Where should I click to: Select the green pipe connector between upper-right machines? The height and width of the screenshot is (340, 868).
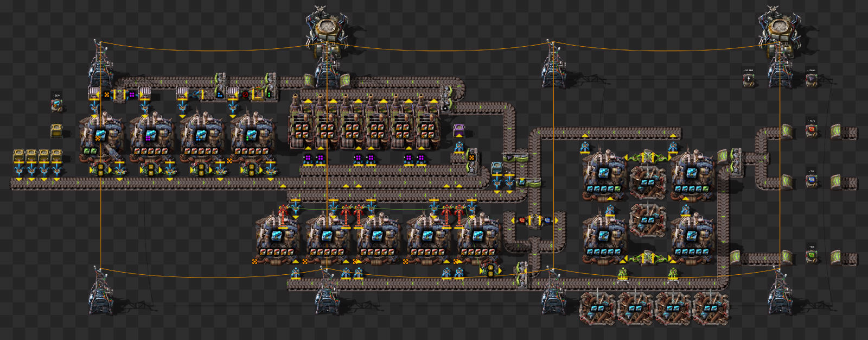coord(648,158)
